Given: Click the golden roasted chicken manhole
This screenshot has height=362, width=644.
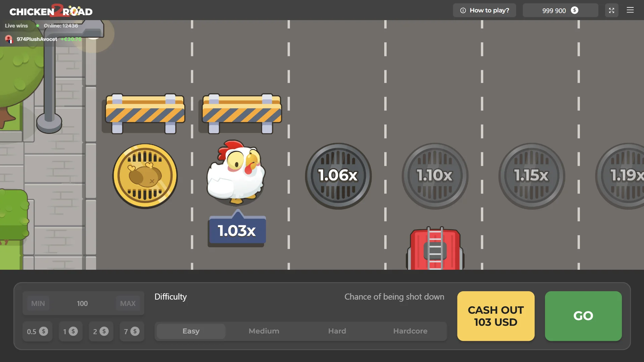Looking at the screenshot, I should tap(145, 176).
